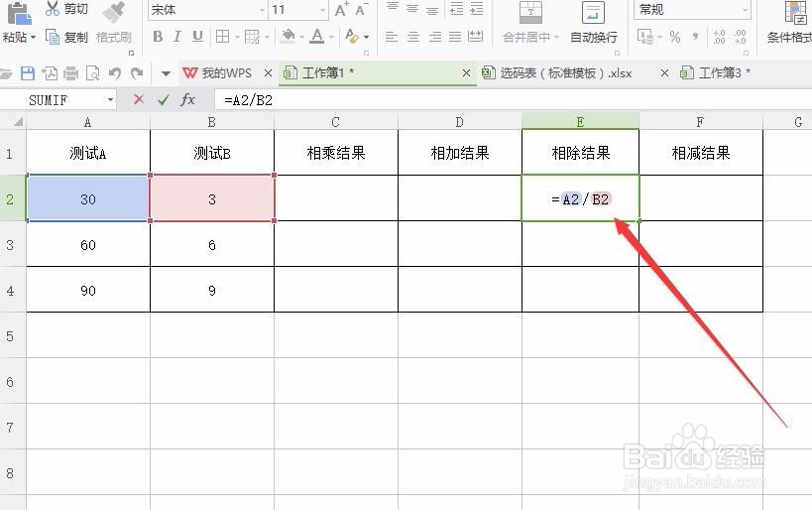Screen dimensions: 812x510
Task: Click the Redo arrow
Action: point(137,73)
